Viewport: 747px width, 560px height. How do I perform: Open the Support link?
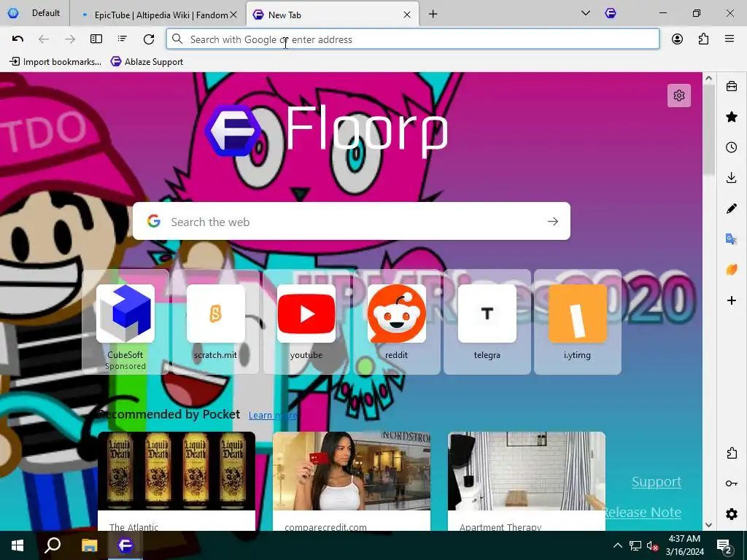click(657, 481)
